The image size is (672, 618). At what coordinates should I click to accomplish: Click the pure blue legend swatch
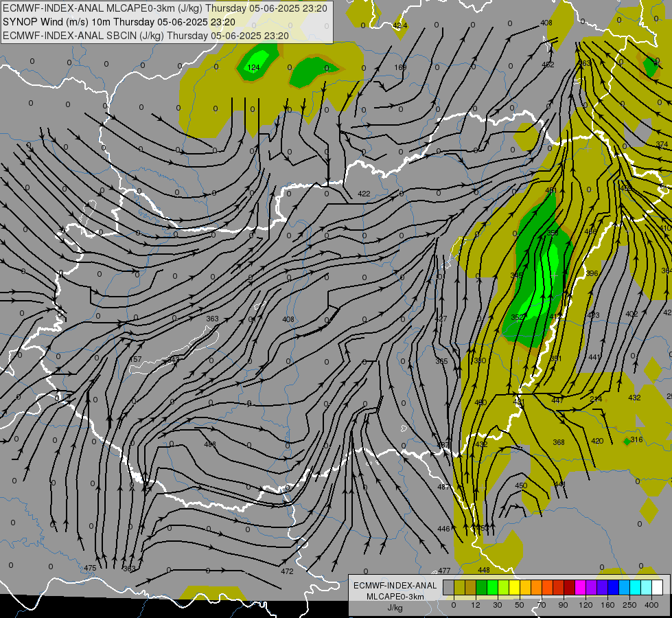click(613, 588)
